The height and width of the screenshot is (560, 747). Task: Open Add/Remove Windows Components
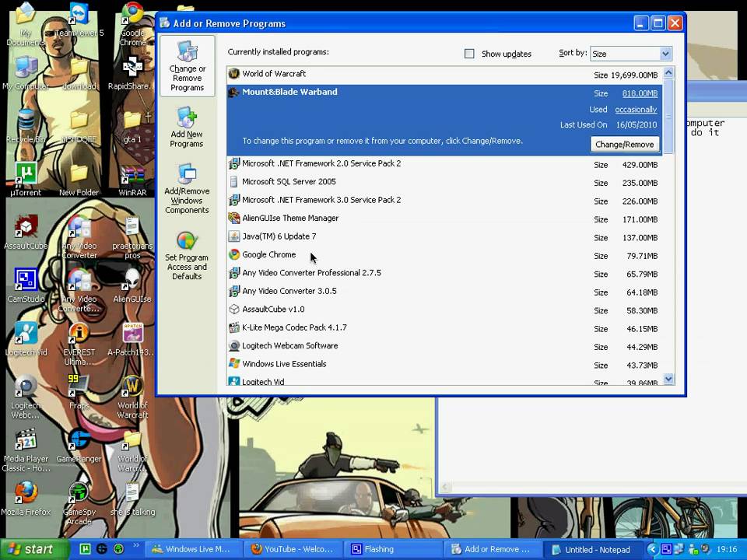coord(187,188)
